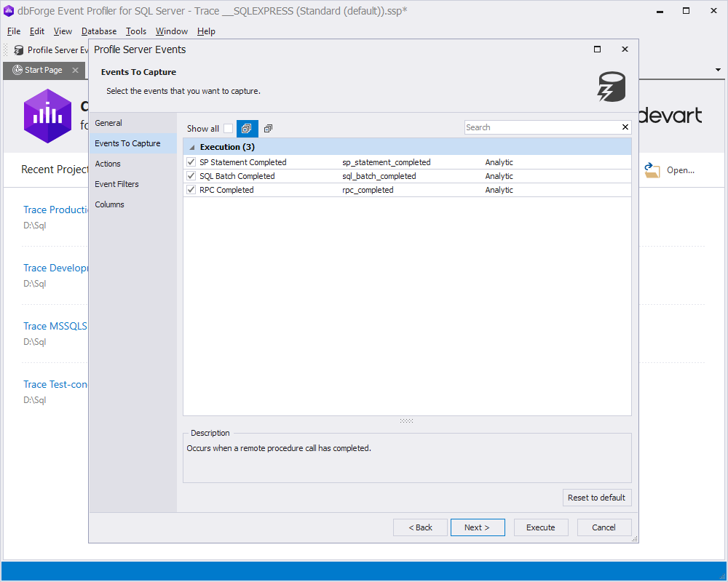Minimize the main dbForge window
728x582 pixels.
click(x=660, y=11)
